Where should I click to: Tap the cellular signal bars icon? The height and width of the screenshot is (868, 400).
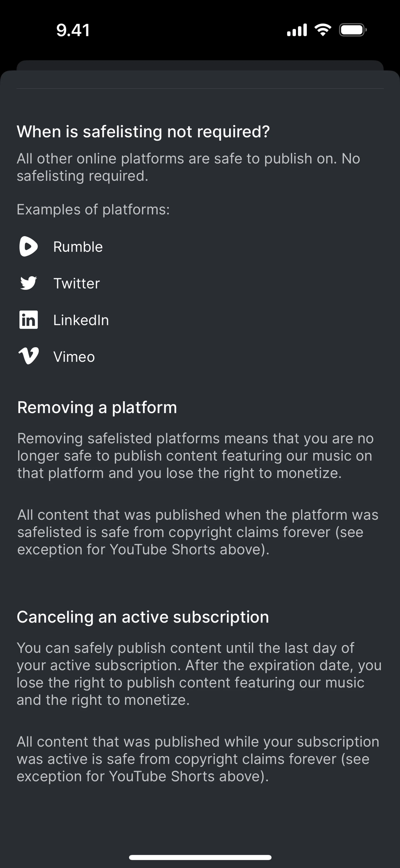[x=297, y=30]
